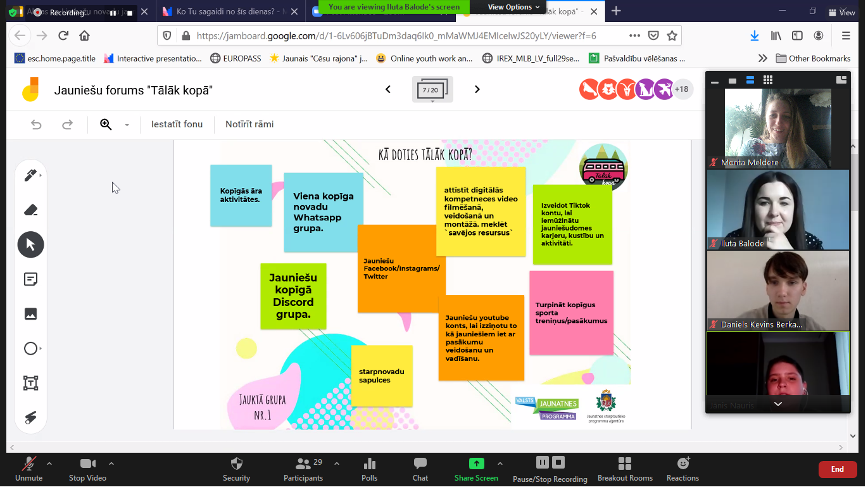Go to browser home page
The image size is (868, 492).
tap(84, 36)
